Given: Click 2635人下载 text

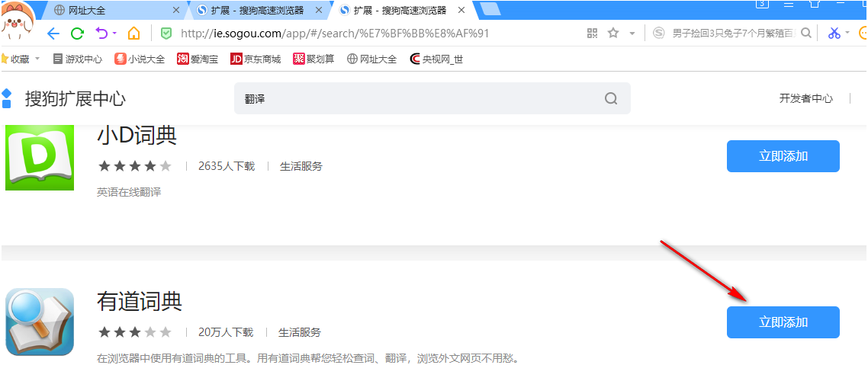Looking at the screenshot, I should click(x=227, y=166).
